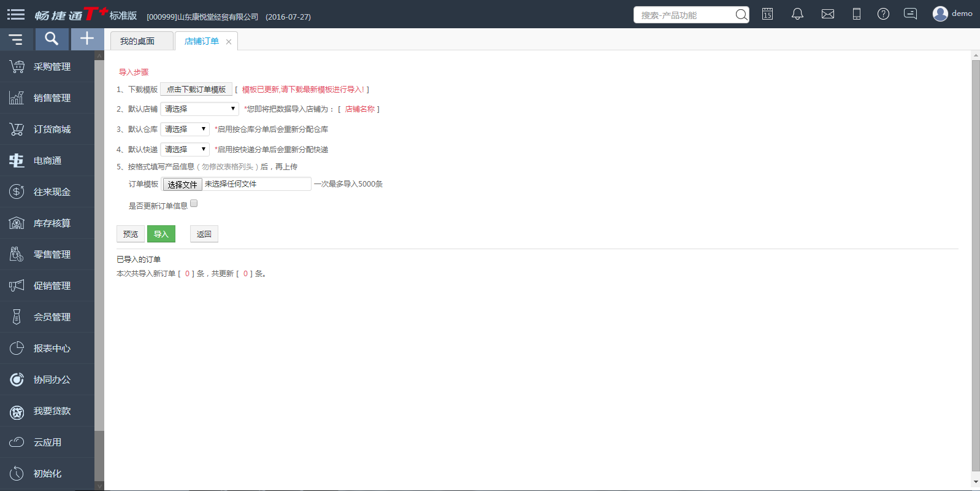The height and width of the screenshot is (491, 980).
Task: Click the mobile phone icon
Action: [x=857, y=14]
